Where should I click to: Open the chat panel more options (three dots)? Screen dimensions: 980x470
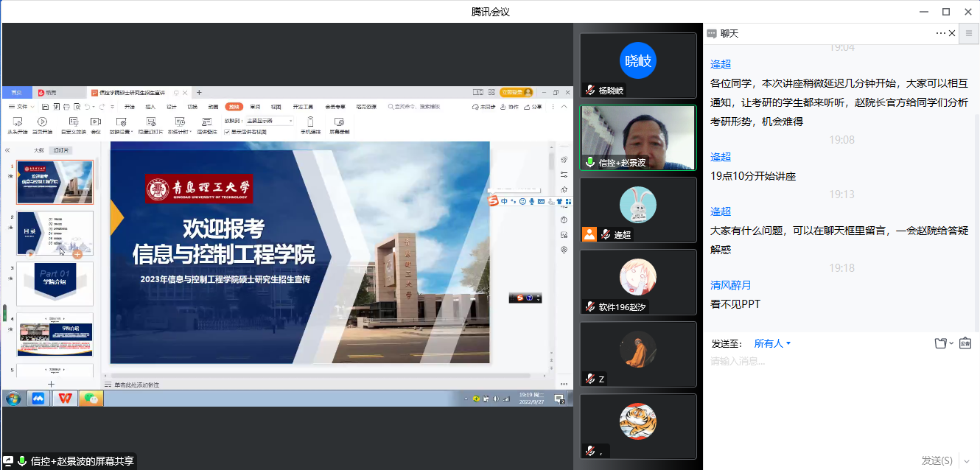click(x=941, y=33)
